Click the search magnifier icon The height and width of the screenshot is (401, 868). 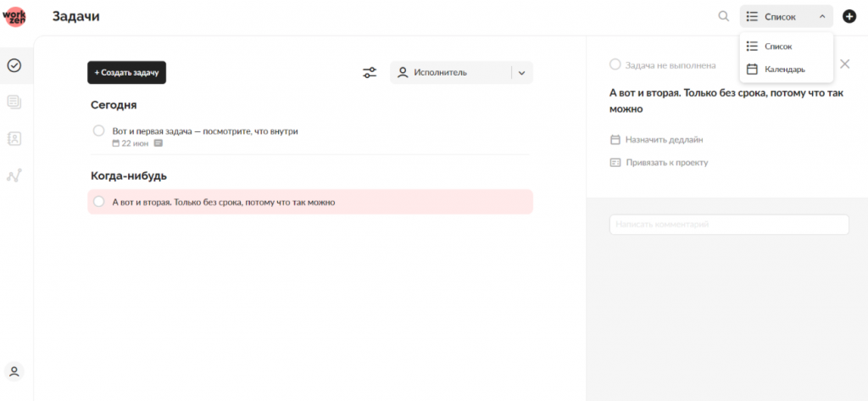724,16
